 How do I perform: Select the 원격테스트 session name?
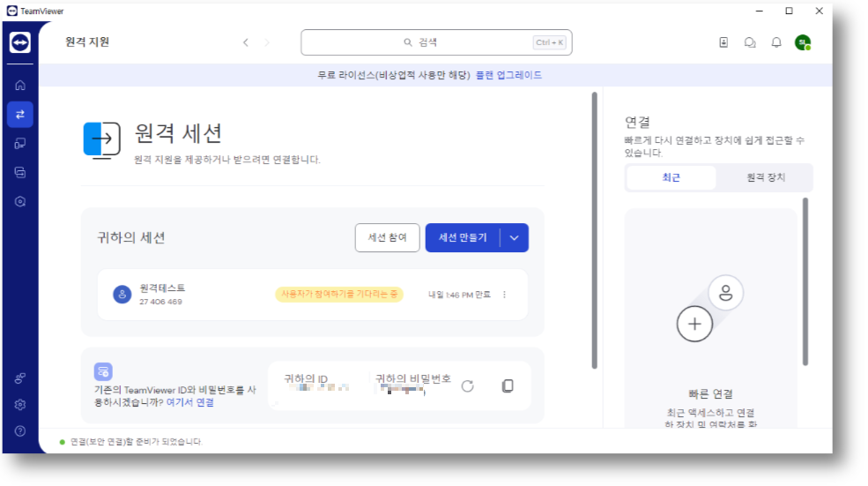tap(162, 288)
